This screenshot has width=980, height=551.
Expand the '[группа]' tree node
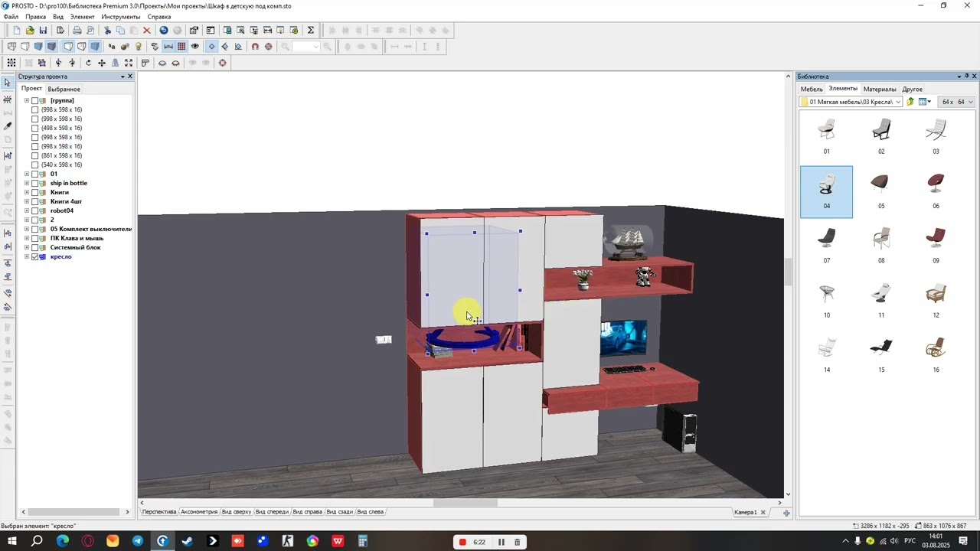click(27, 101)
